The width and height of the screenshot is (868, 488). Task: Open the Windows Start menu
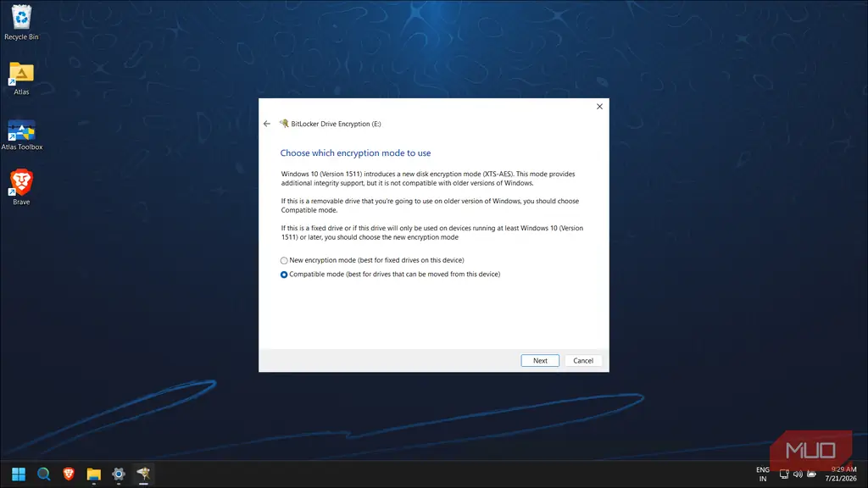19,474
